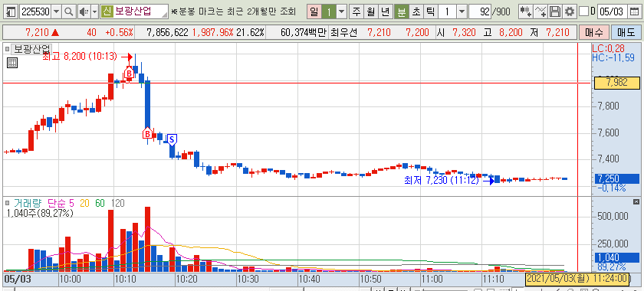Click the open price 7,320 value
This screenshot has width=644, height=291.
pyautogui.click(x=464, y=32)
